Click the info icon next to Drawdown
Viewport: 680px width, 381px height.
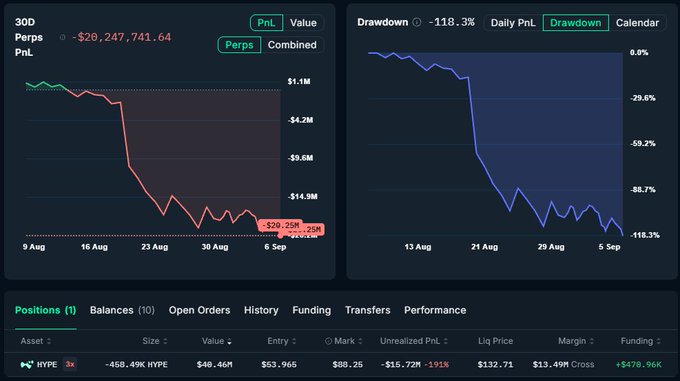click(x=416, y=22)
